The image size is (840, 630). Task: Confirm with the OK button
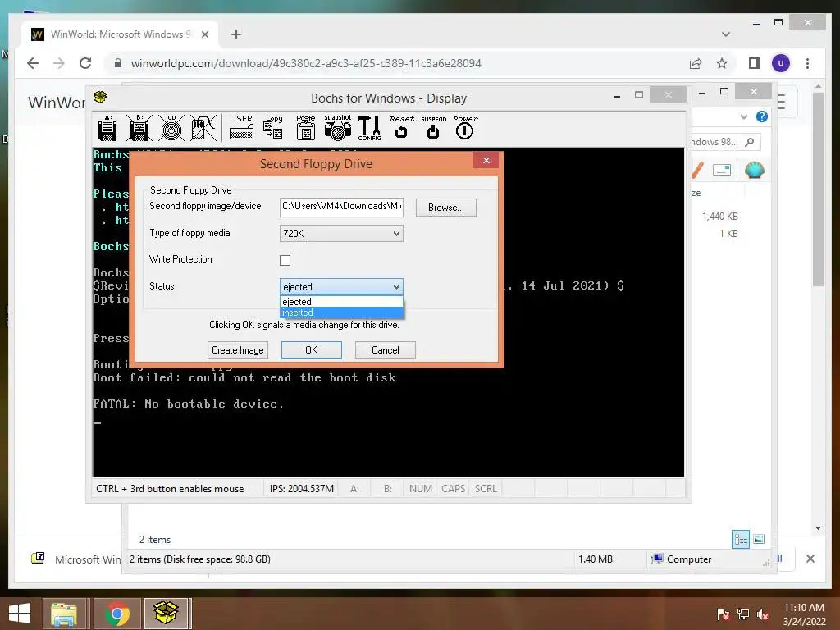[x=311, y=350]
